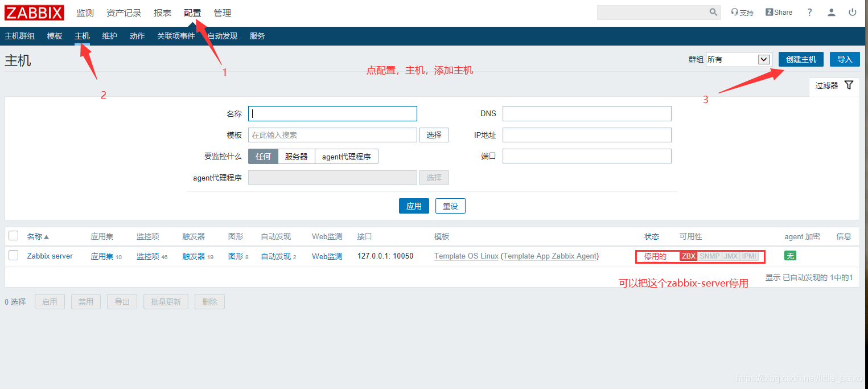Viewport: 868px width, 389px height.
Task: Open Web监测 link for Zabbix server
Action: 327,256
